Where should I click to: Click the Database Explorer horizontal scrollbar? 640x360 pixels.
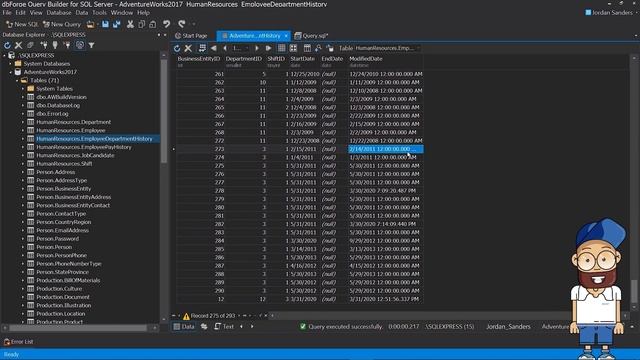pos(78,328)
